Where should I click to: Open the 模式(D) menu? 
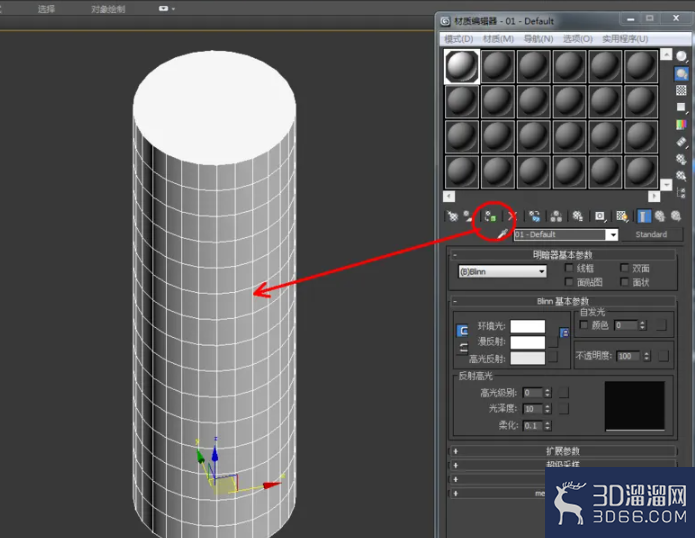coord(459,39)
